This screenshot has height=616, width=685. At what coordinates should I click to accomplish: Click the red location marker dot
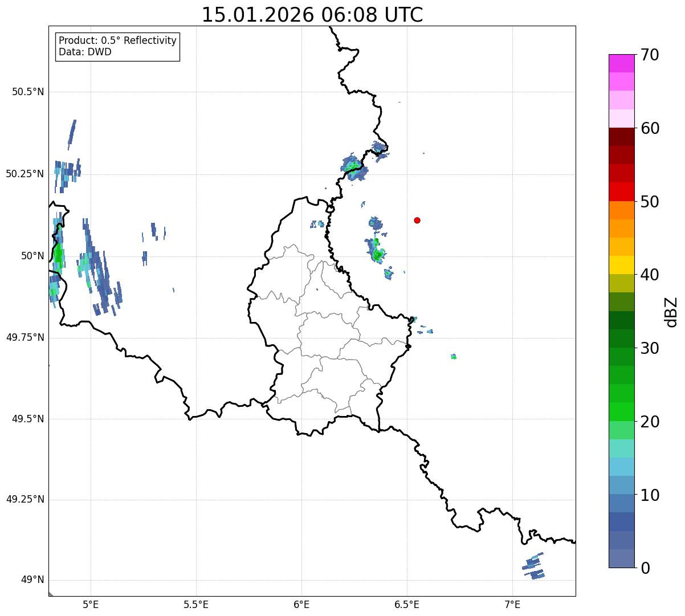tap(417, 220)
